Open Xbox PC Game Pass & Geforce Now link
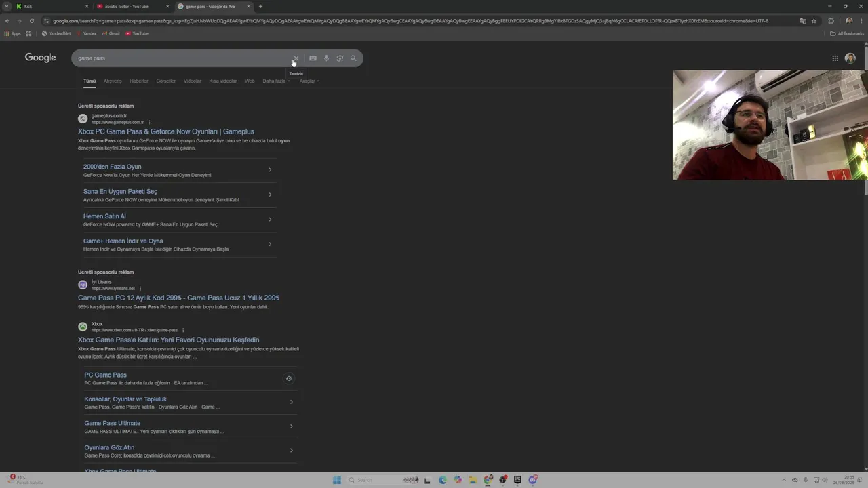This screenshot has height=488, width=868. click(x=166, y=131)
